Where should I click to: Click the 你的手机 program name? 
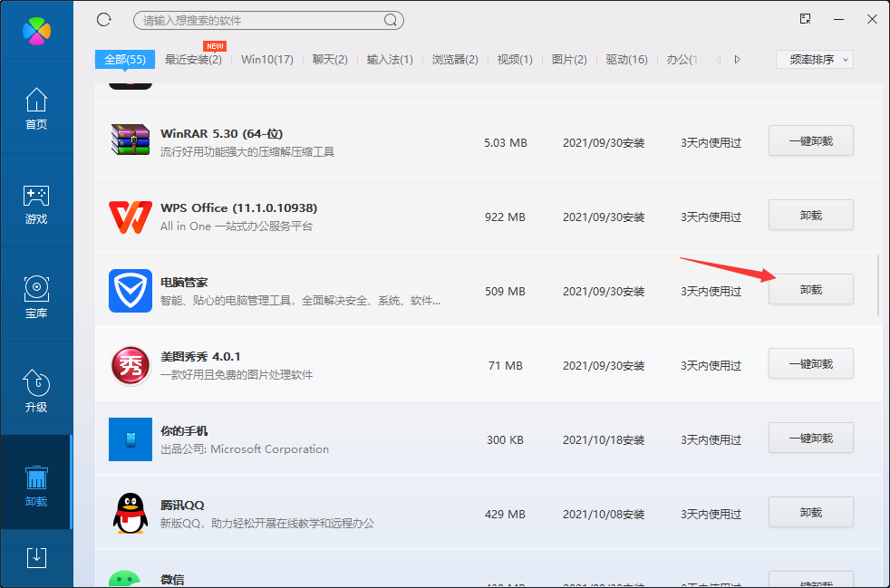[x=184, y=431]
